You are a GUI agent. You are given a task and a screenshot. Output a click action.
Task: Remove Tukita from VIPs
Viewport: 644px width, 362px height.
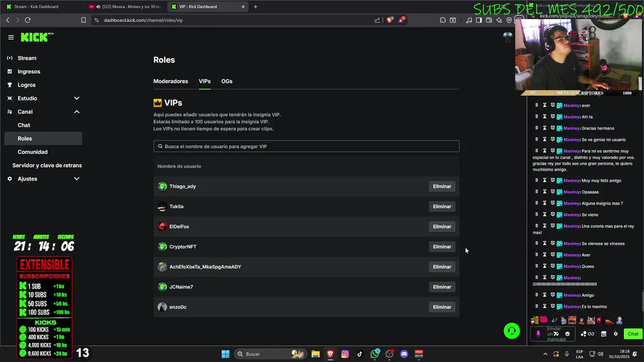(x=442, y=207)
